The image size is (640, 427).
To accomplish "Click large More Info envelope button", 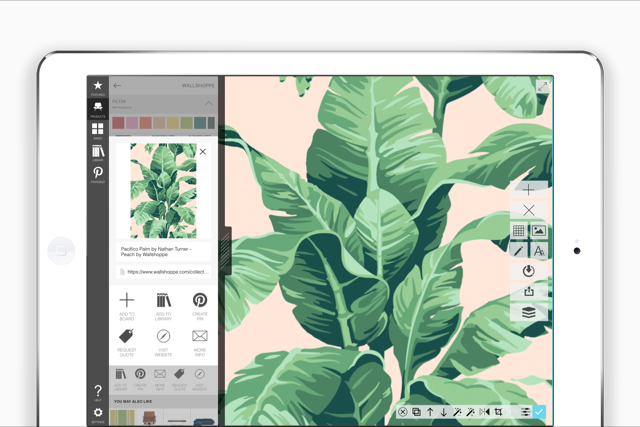I will (x=200, y=342).
